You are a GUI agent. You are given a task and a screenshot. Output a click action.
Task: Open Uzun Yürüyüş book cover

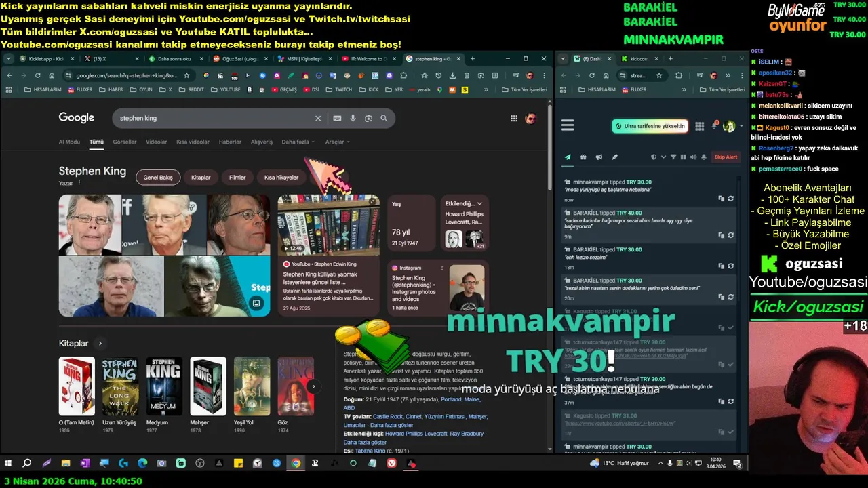[120, 386]
